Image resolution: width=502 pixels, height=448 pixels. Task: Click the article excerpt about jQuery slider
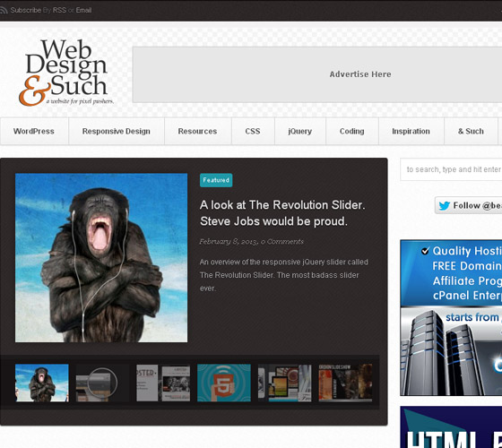pos(283,275)
